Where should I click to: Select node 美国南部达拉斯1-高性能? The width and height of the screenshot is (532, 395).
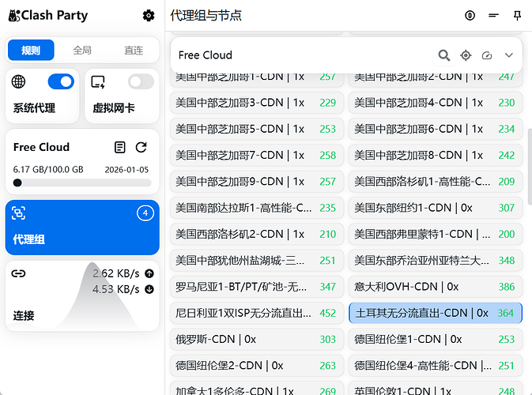click(257, 208)
